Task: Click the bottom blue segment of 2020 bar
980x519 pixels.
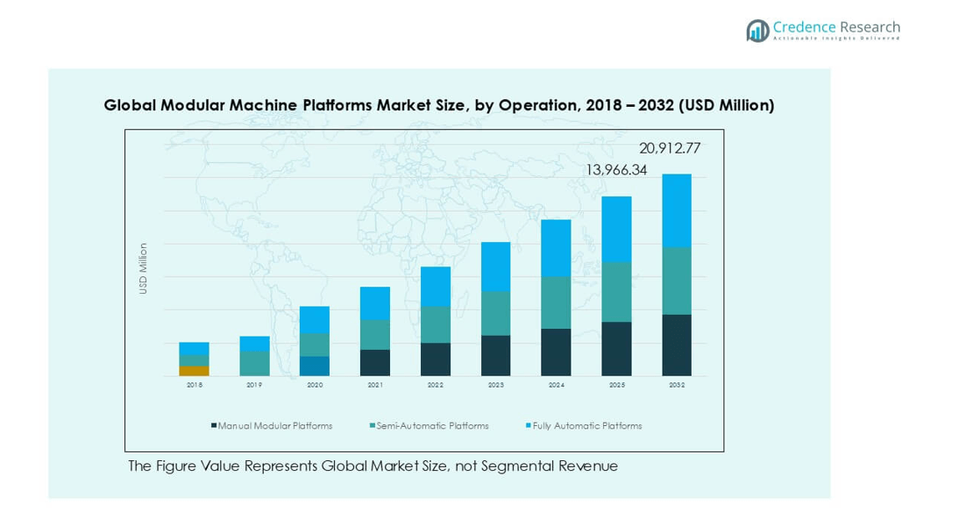Action: click(315, 366)
